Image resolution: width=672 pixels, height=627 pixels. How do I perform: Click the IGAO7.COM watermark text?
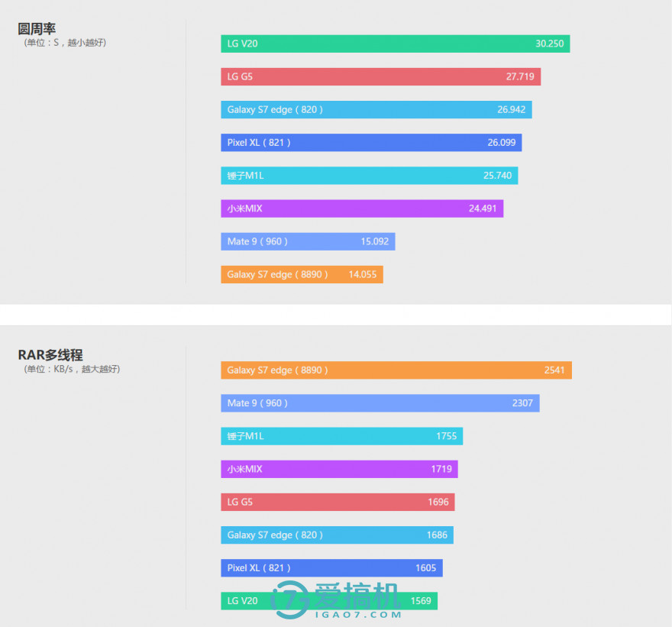pos(357,614)
